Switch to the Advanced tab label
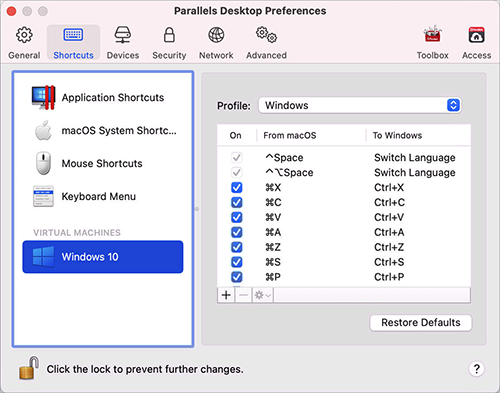 266,55
